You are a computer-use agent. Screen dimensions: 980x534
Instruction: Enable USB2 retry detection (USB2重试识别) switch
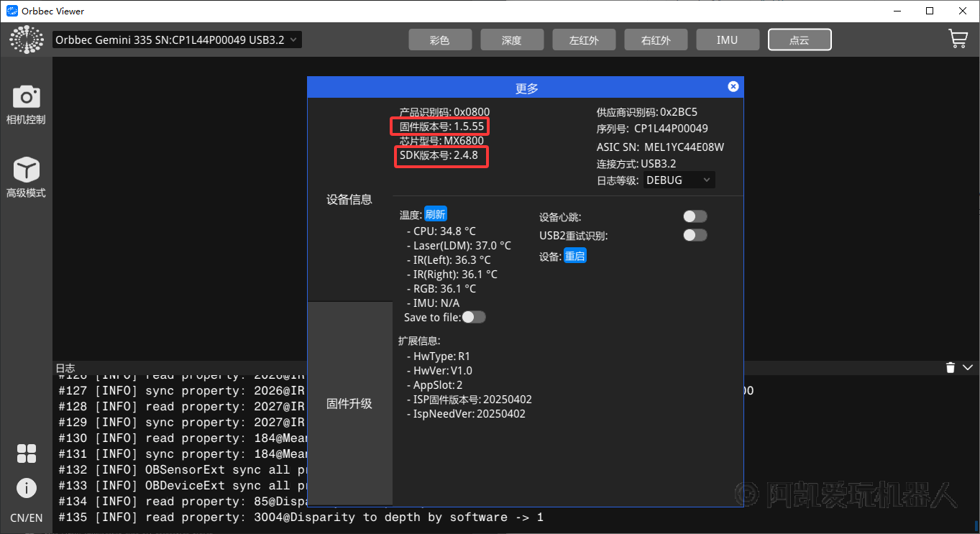coord(695,235)
